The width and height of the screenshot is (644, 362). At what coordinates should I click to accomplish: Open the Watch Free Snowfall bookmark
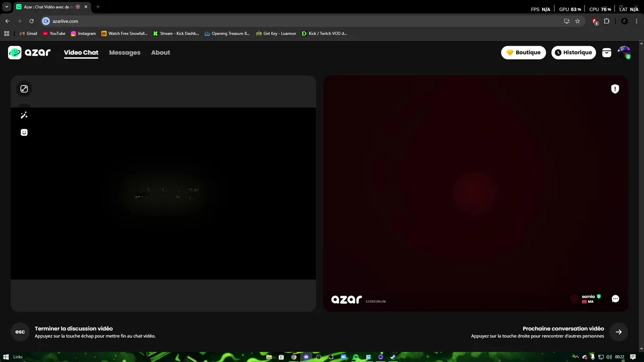(x=124, y=33)
